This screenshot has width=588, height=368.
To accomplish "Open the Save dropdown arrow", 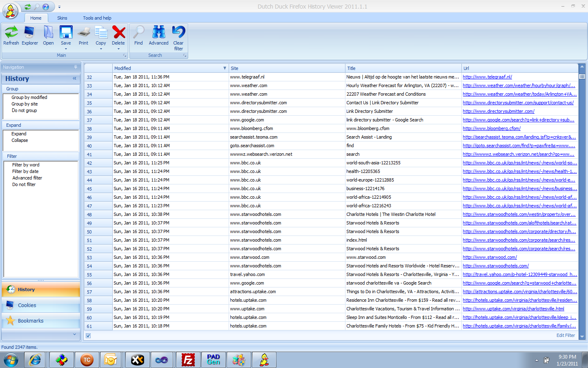I will [66, 49].
